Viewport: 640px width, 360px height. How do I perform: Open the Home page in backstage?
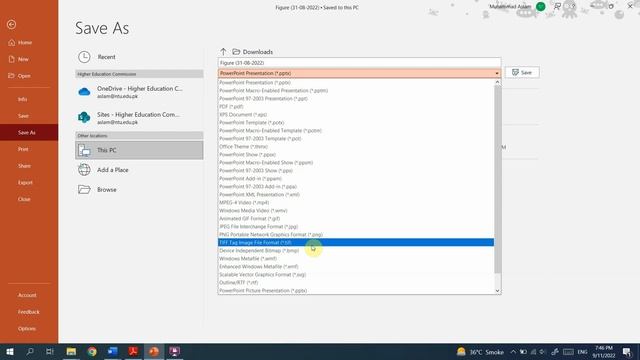point(24,42)
